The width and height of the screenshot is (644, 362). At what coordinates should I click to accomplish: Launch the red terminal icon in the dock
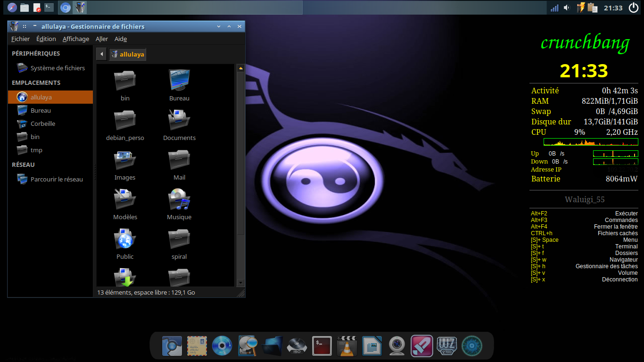pyautogui.click(x=322, y=346)
